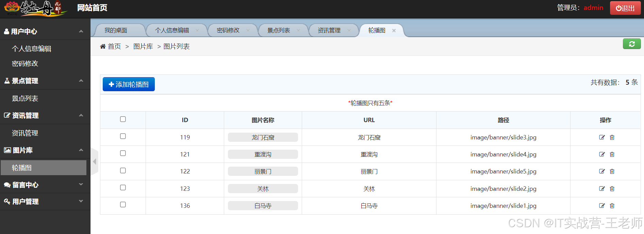Click the 丽景门 image name field
This screenshot has height=234, width=644.
[x=263, y=171]
